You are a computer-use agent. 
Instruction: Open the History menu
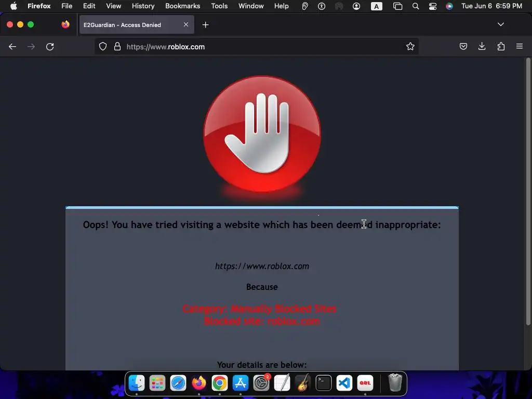coord(143,6)
